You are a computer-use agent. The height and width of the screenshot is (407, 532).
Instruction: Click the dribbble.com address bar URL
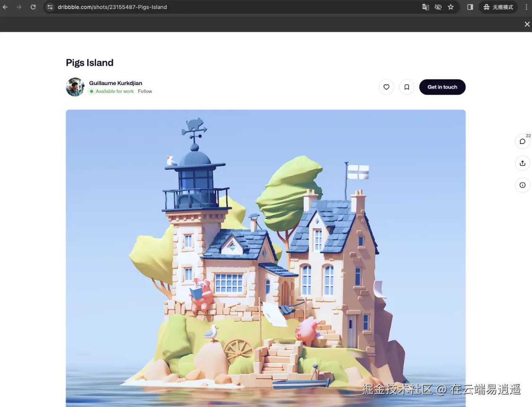pos(112,7)
